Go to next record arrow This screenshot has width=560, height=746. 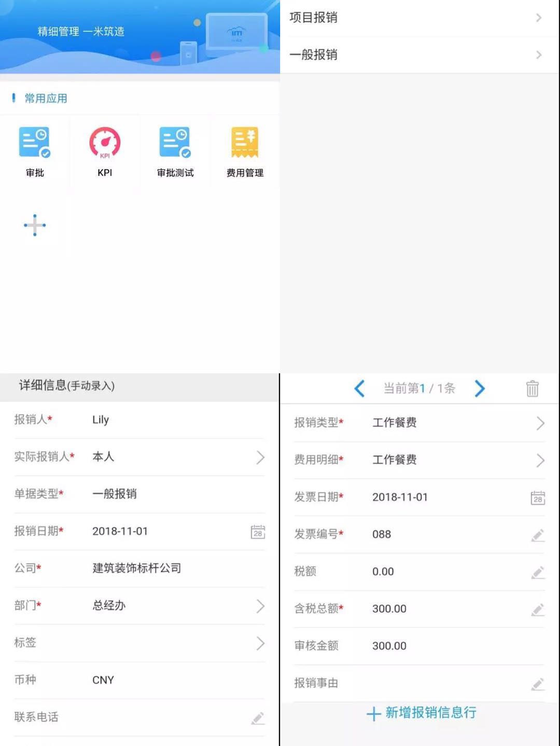point(480,389)
